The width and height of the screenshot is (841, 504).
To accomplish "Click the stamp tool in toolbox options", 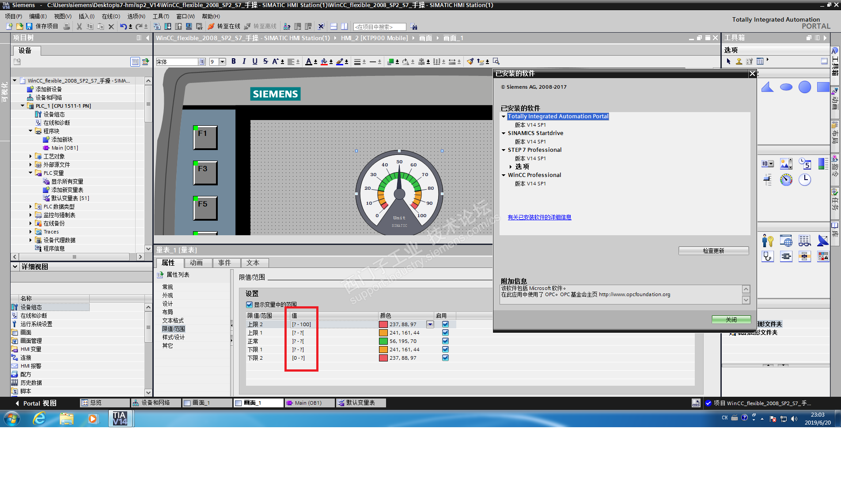I will click(739, 61).
